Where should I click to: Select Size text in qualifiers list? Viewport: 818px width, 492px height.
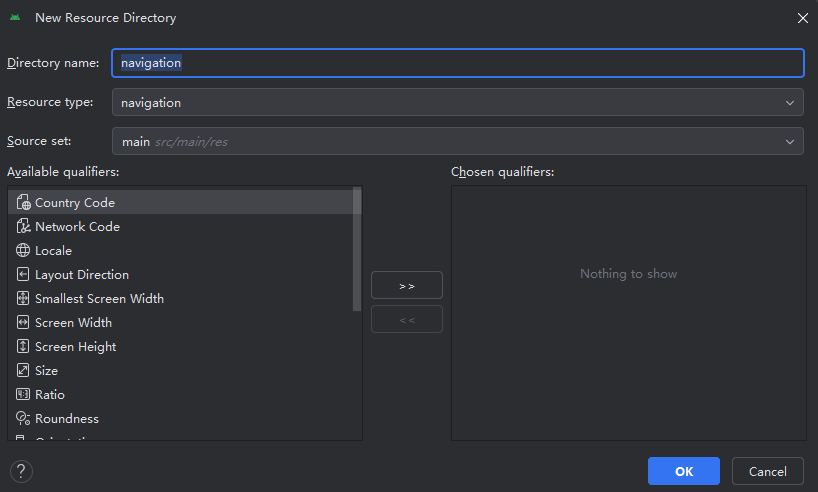46,370
